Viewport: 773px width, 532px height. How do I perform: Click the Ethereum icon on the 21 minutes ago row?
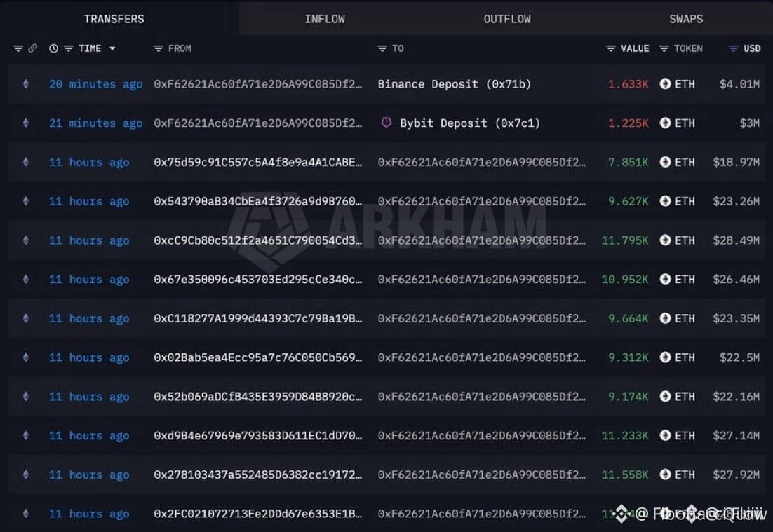[x=26, y=123]
